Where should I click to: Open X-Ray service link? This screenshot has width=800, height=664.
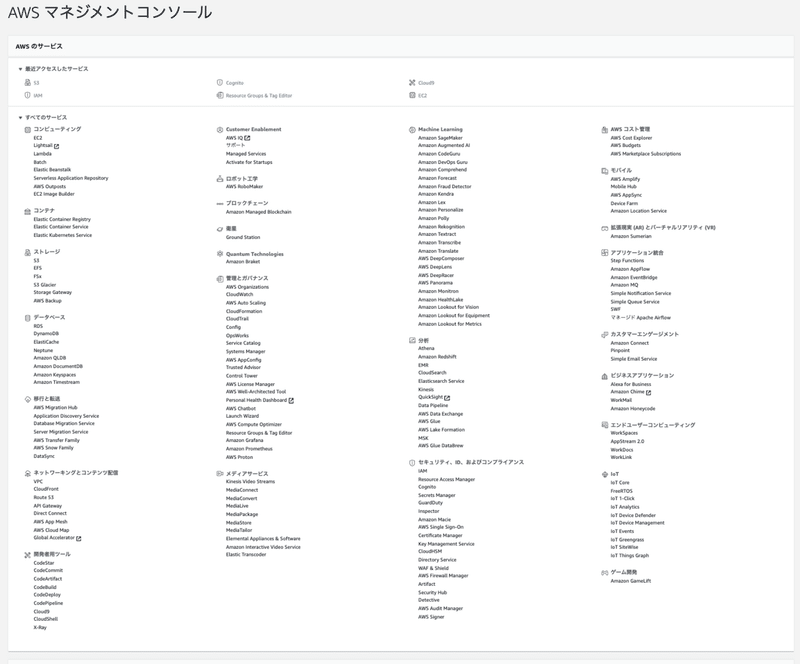[x=40, y=628]
